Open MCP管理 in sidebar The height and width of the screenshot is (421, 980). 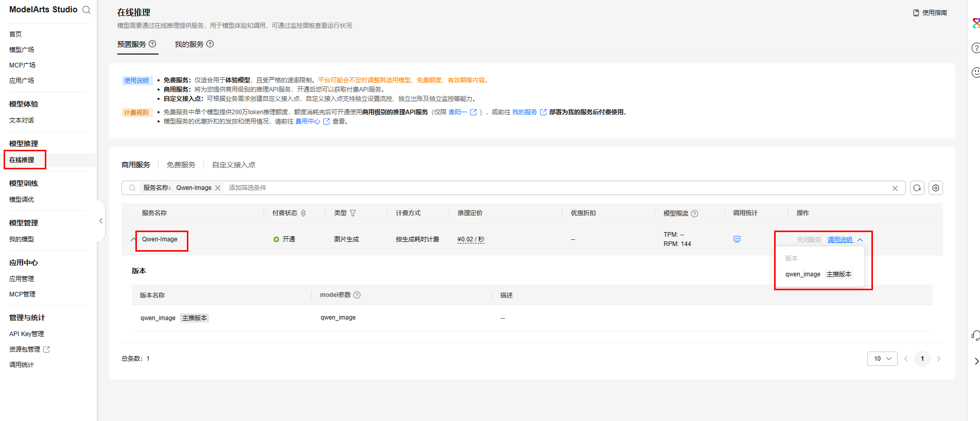click(22, 294)
